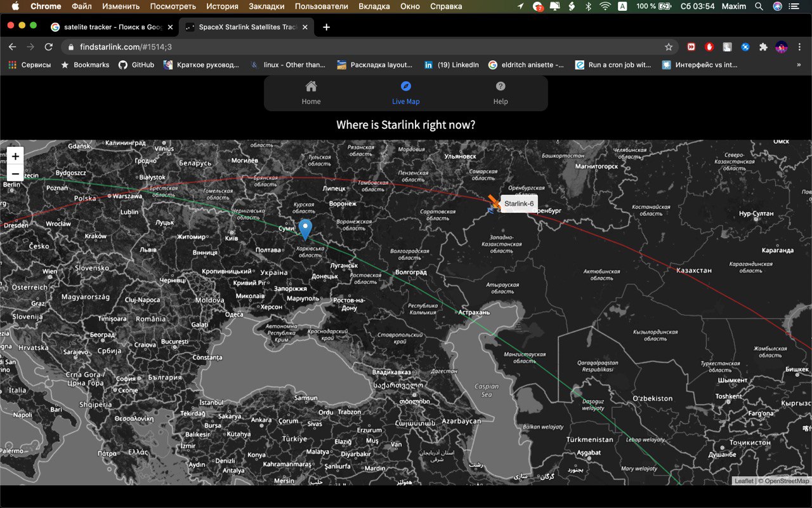
Task: Click the site info lock icon
Action: [70, 47]
